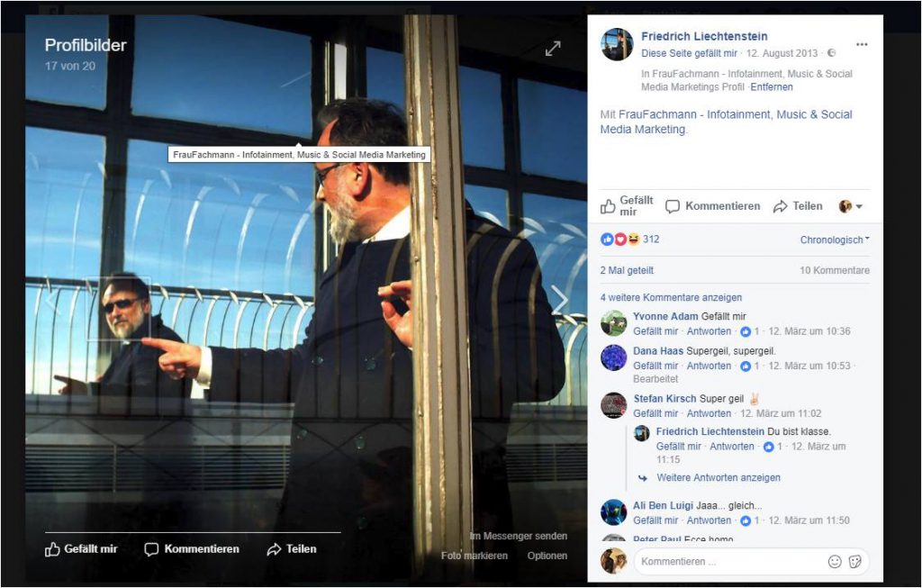Viewport: 922px width, 588px height.
Task: Focus the Kommentieren comment input field
Action: 729,561
